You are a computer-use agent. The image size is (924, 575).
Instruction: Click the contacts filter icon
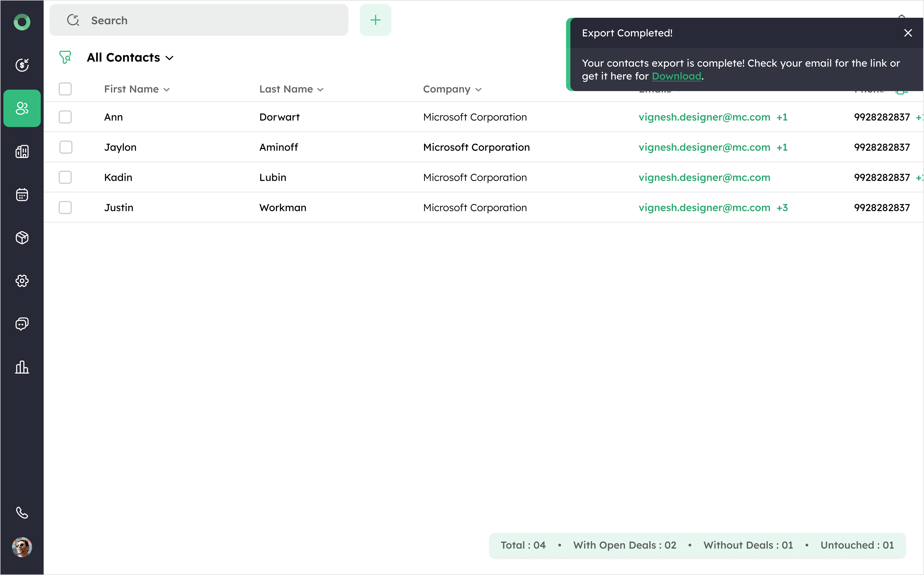tap(65, 57)
